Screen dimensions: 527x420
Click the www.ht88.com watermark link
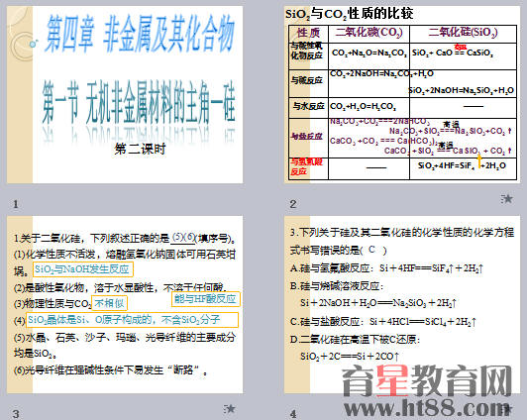click(427, 407)
